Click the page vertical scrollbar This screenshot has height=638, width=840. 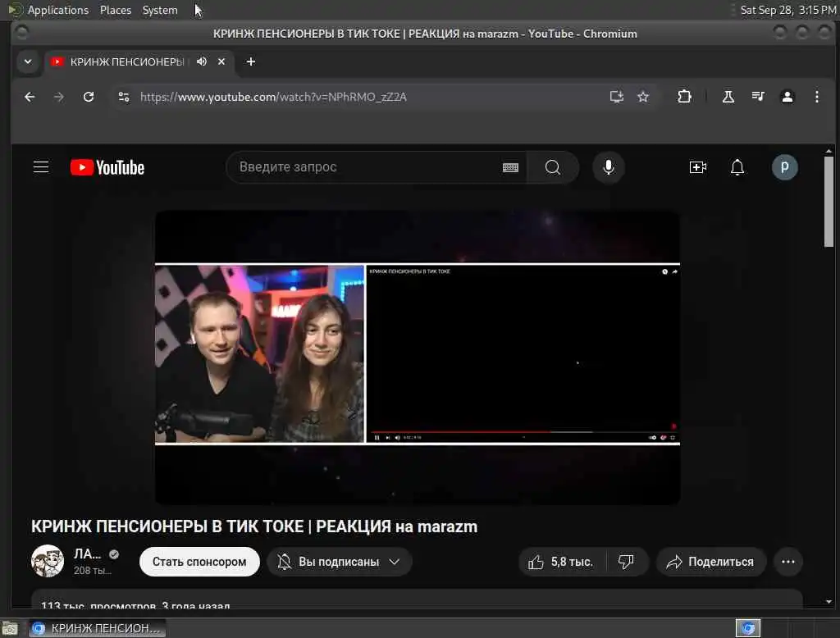(829, 202)
